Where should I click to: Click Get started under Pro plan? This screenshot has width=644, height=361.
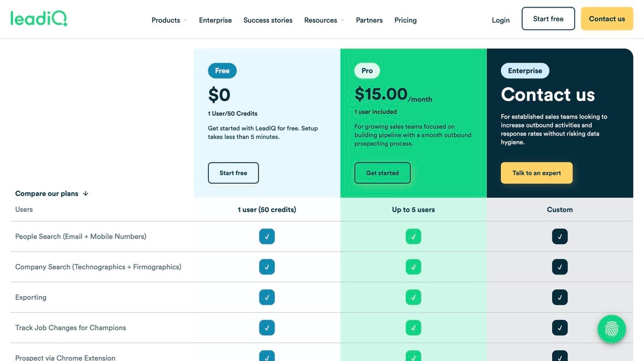[382, 173]
